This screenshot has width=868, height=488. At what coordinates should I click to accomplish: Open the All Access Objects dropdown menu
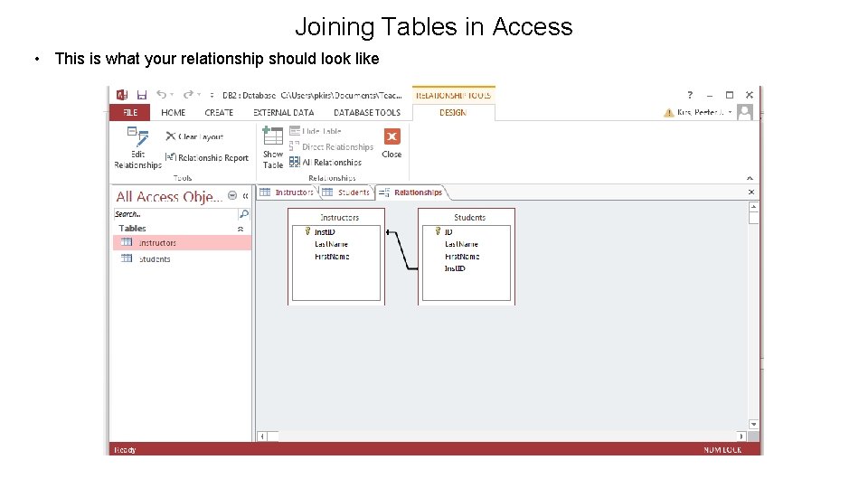[232, 196]
